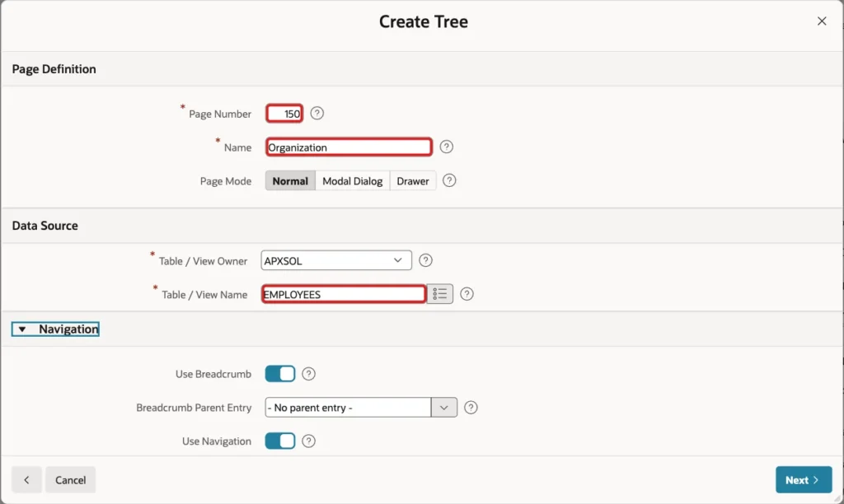This screenshot has width=844, height=504.
Task: Toggle the Use Breadcrumb switch
Action: (280, 374)
